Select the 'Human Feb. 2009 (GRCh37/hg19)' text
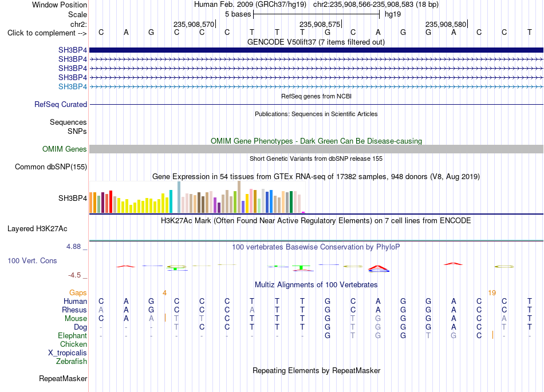This screenshot has height=392, width=544. [x=250, y=5]
